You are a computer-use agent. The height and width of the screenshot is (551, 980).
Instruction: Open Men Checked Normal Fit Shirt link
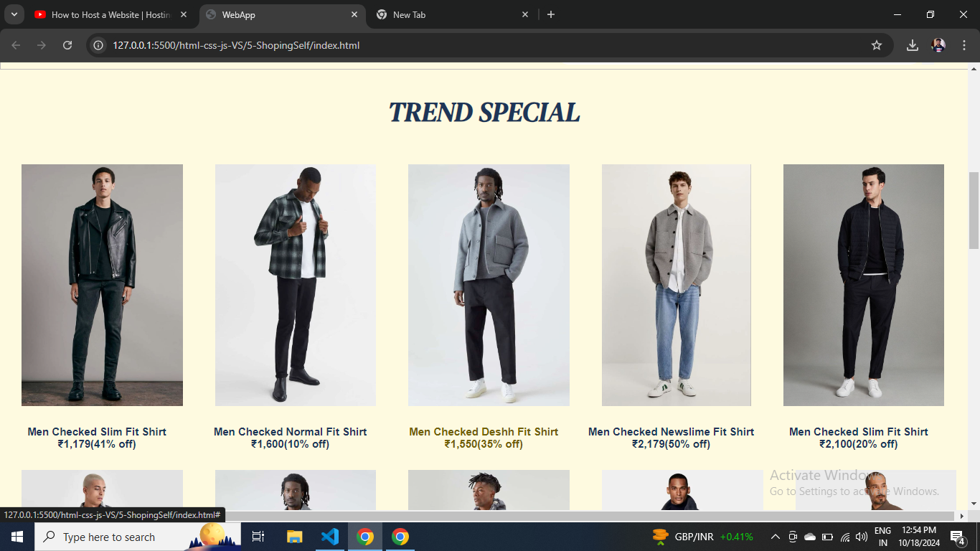290,432
